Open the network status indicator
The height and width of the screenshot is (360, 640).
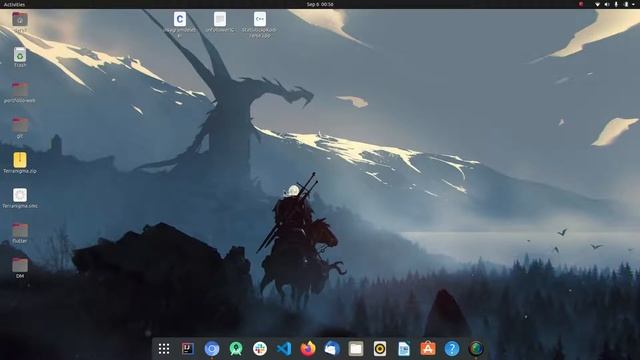(597, 4)
